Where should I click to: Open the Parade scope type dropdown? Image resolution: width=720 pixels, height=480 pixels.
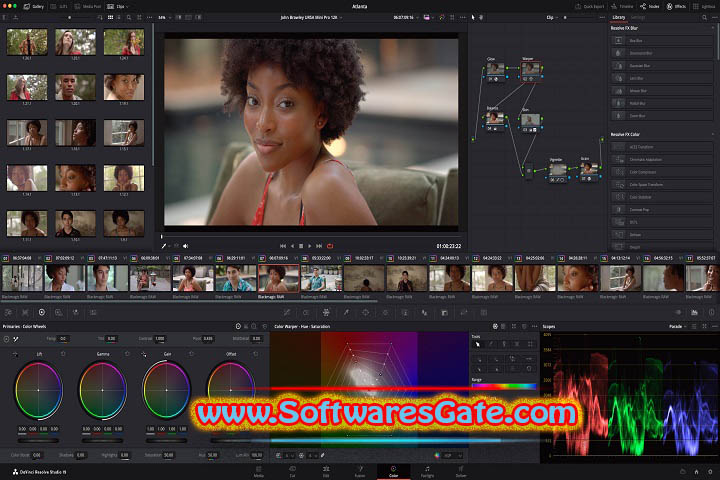[677, 326]
